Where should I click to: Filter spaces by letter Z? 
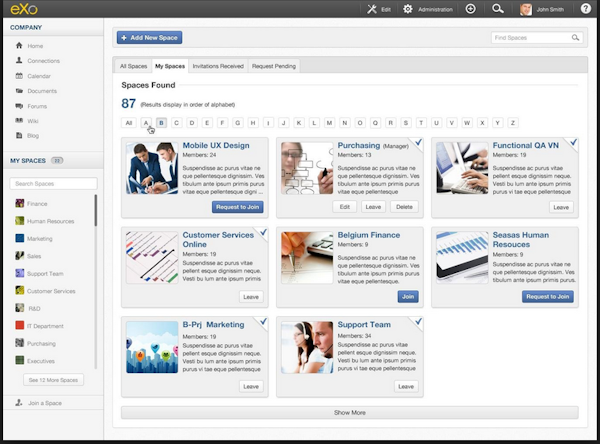coord(513,123)
